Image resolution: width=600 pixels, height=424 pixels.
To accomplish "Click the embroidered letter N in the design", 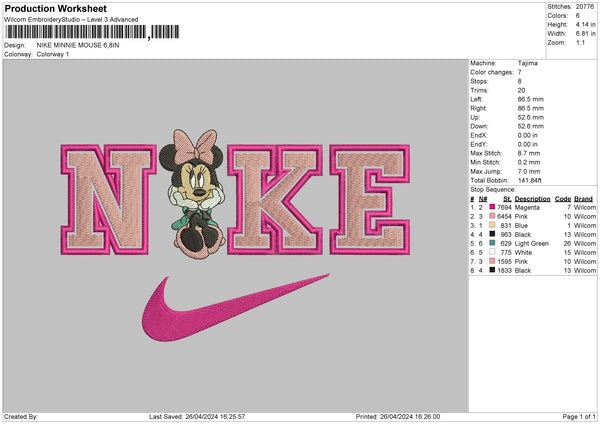I will pyautogui.click(x=109, y=199).
